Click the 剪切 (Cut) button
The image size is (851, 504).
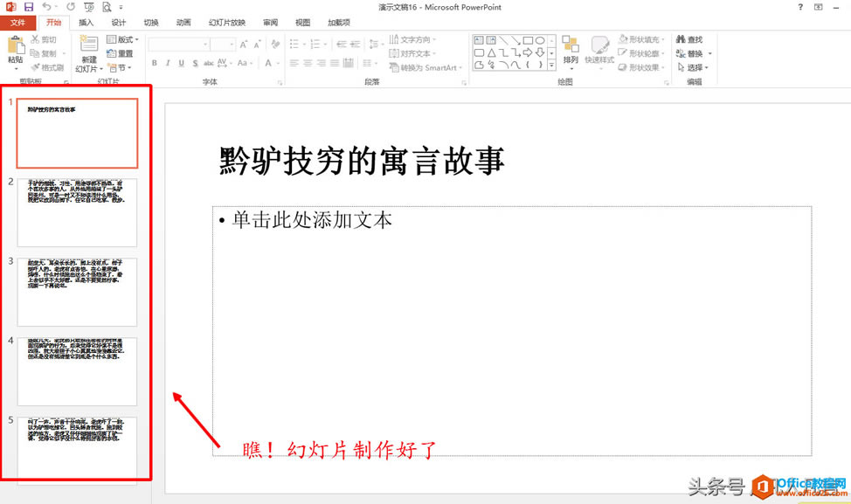point(44,39)
